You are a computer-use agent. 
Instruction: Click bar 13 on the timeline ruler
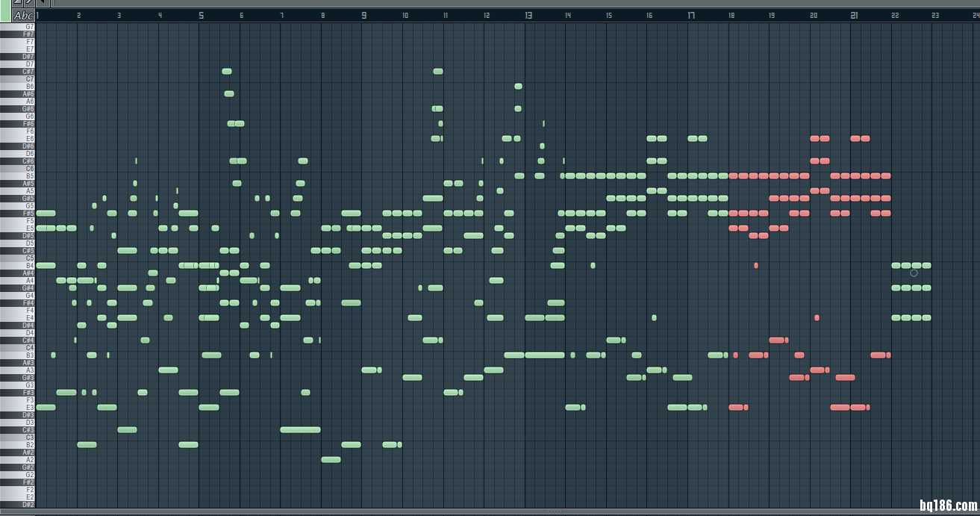528,15
